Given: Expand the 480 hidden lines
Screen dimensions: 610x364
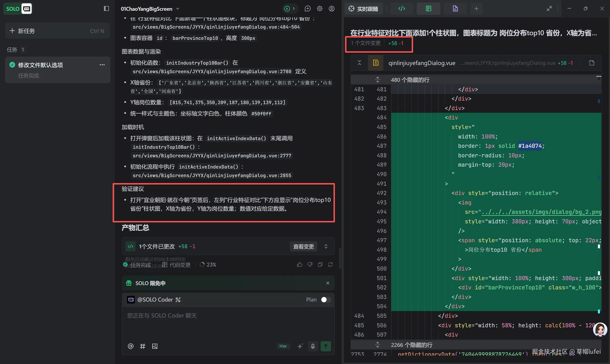Looking at the screenshot, I should (x=378, y=80).
